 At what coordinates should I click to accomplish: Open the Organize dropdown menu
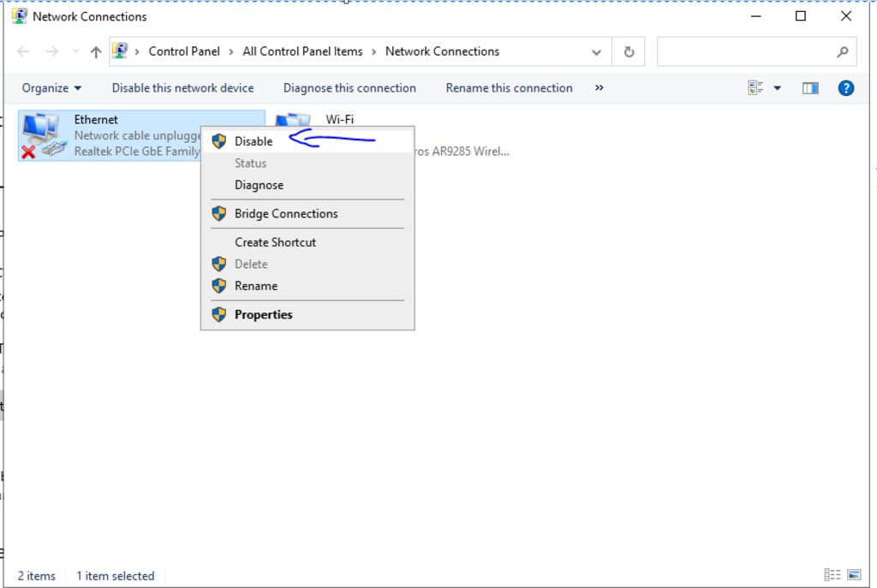[51, 88]
